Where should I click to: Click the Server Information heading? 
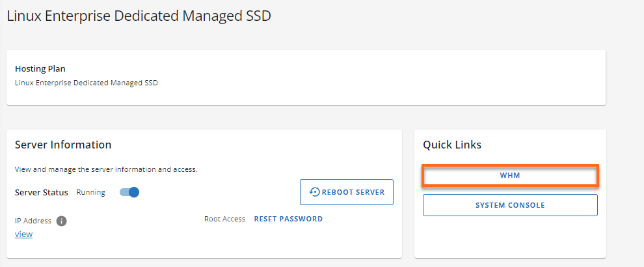pyautogui.click(x=63, y=145)
